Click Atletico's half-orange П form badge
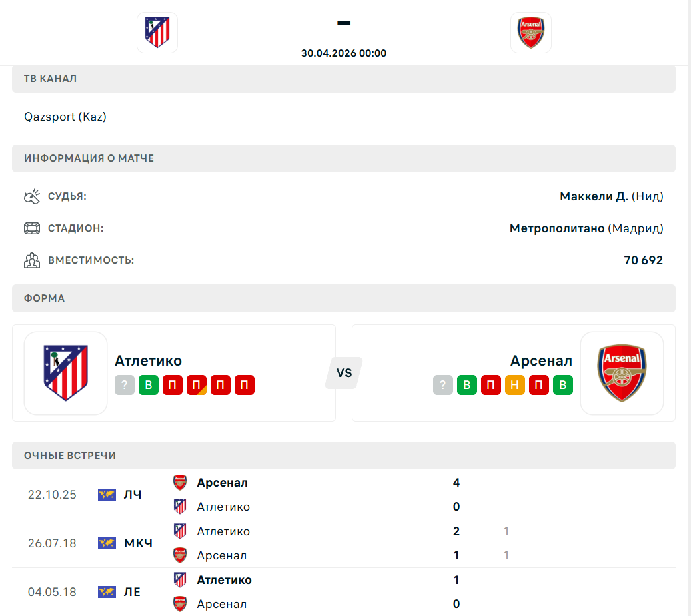 click(197, 385)
